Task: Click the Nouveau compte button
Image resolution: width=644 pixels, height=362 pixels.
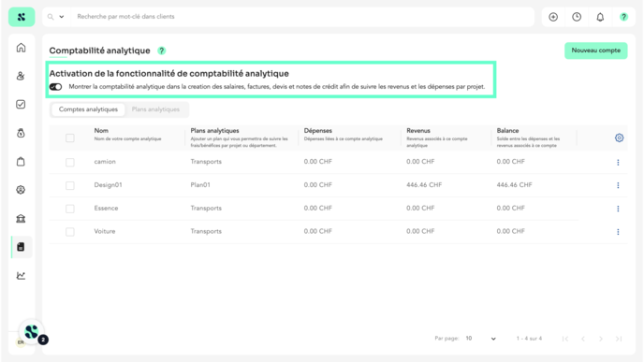Action: pos(596,51)
